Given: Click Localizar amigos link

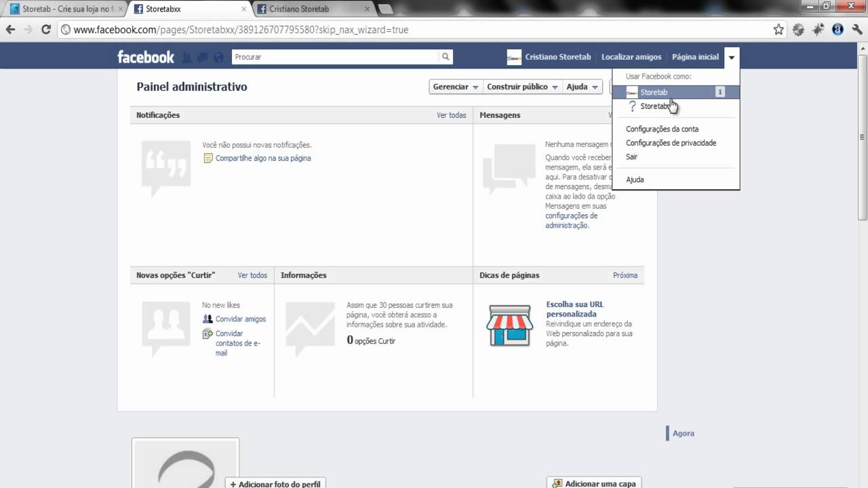Looking at the screenshot, I should [x=631, y=57].
